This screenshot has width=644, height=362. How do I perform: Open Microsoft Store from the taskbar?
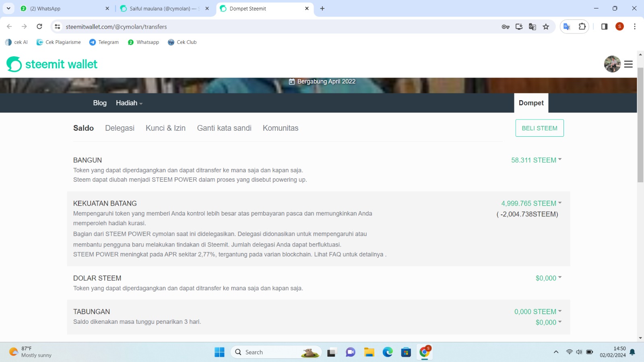click(406, 352)
